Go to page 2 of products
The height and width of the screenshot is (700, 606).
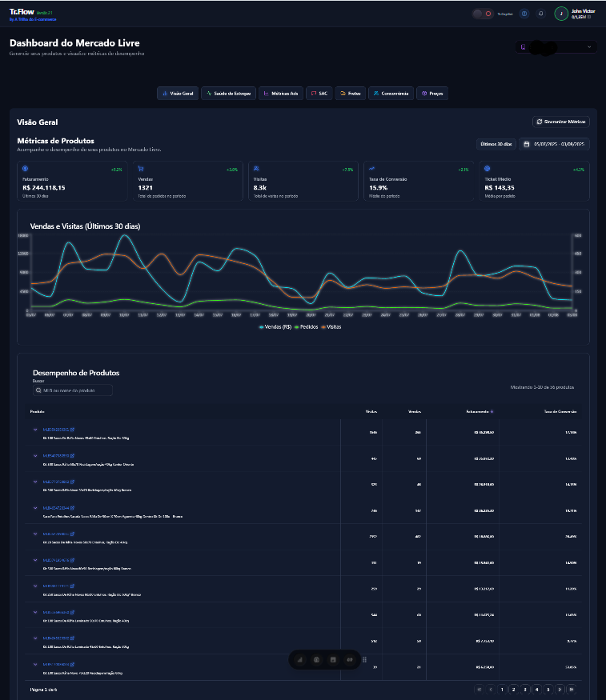pos(514,690)
